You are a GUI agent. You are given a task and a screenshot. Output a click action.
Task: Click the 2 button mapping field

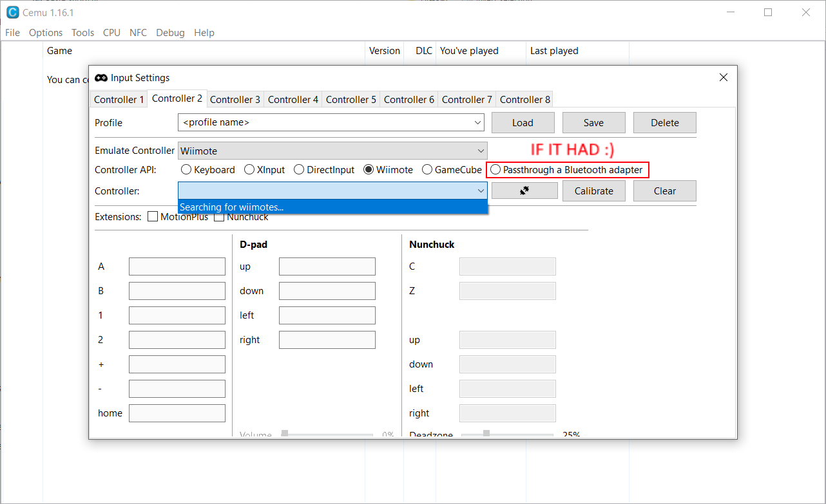pyautogui.click(x=177, y=340)
